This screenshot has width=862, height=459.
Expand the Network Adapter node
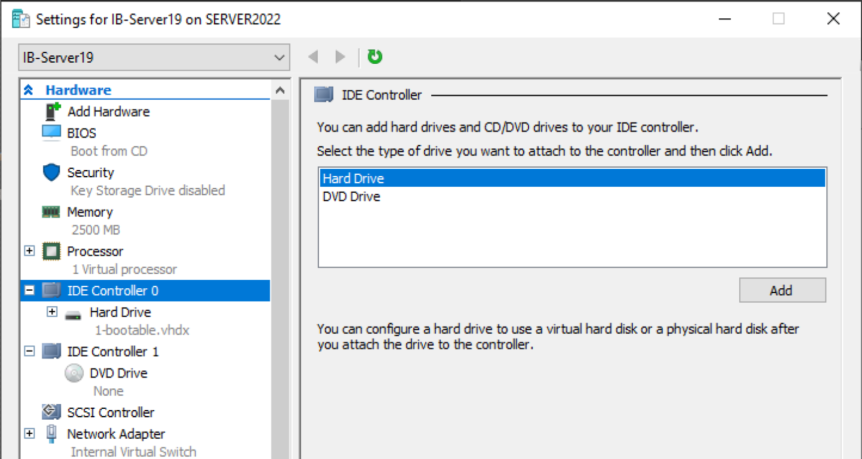[30, 434]
